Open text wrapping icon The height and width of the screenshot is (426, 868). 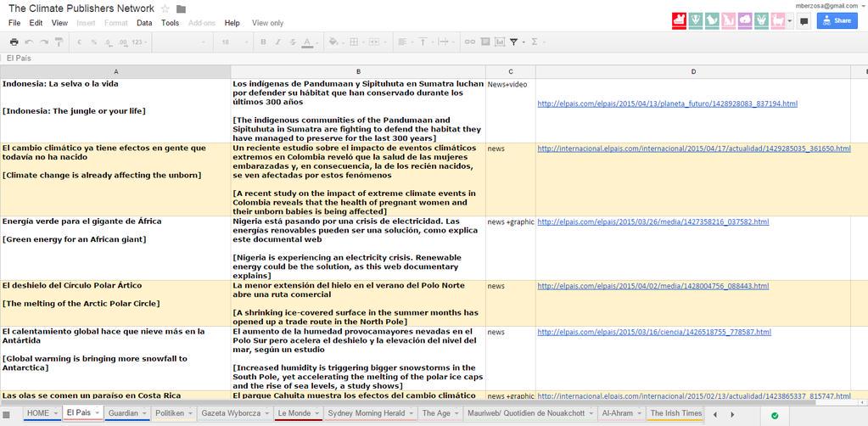pos(444,42)
